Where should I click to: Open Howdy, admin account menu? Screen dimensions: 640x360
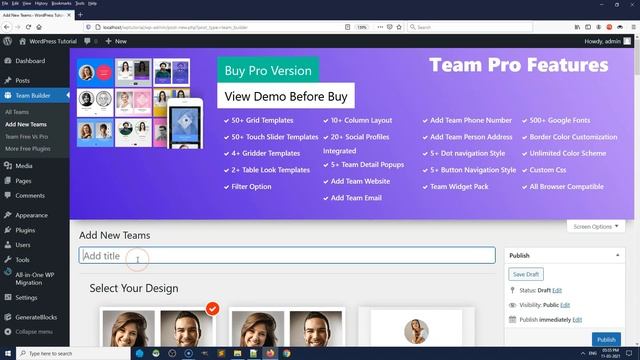pos(607,41)
